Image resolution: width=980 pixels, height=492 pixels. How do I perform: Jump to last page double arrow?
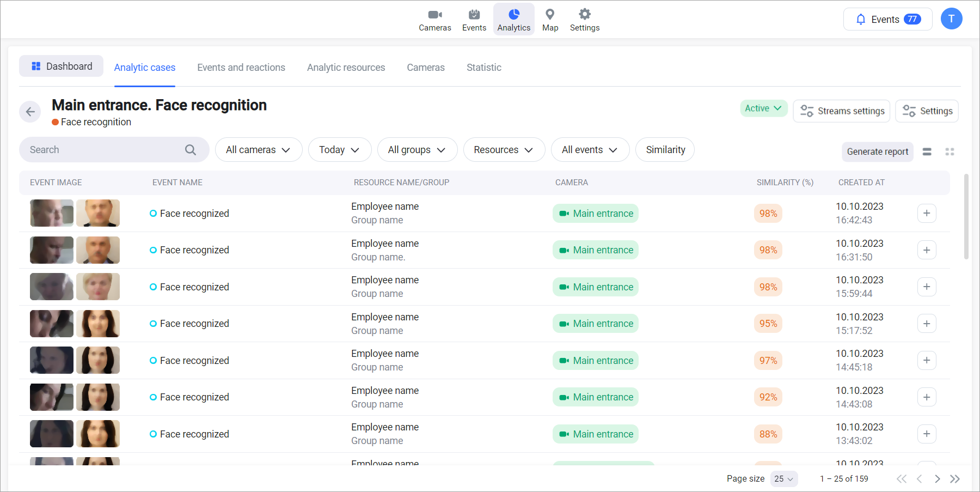954,479
